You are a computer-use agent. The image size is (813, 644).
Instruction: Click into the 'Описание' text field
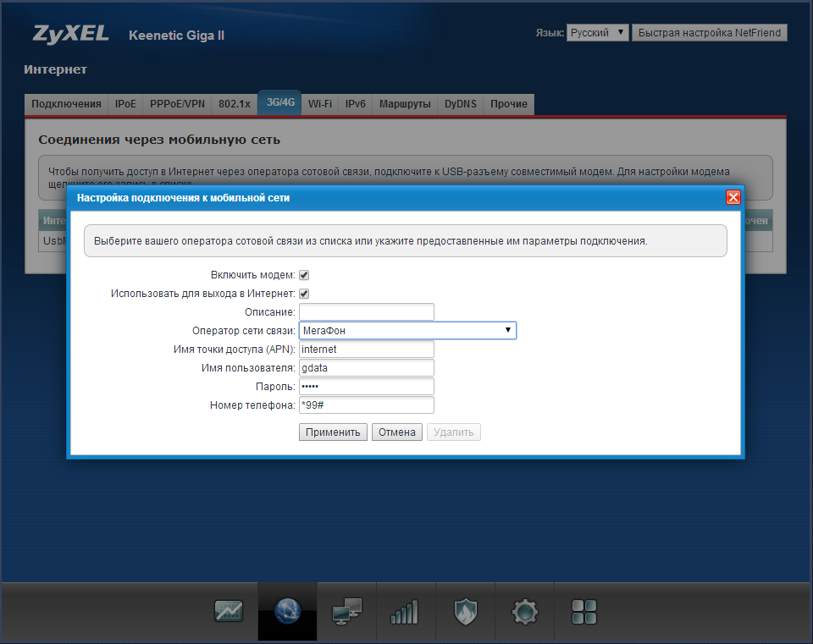click(366, 312)
